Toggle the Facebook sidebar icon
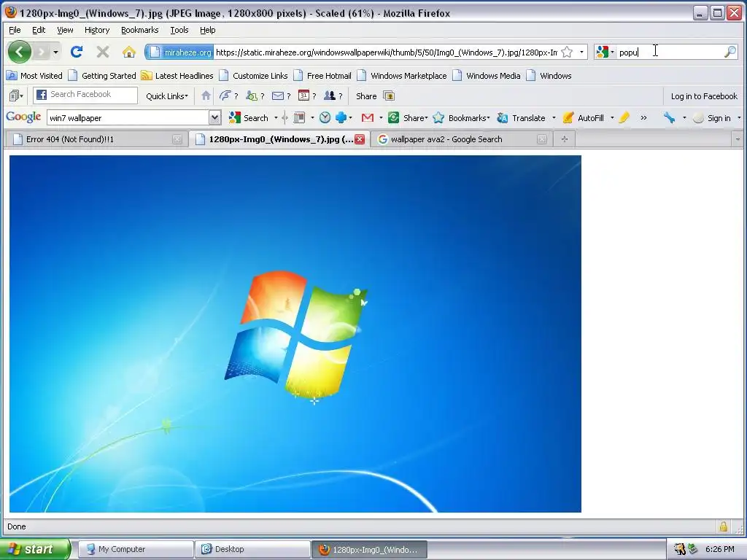This screenshot has height=560, width=747. click(x=16, y=96)
